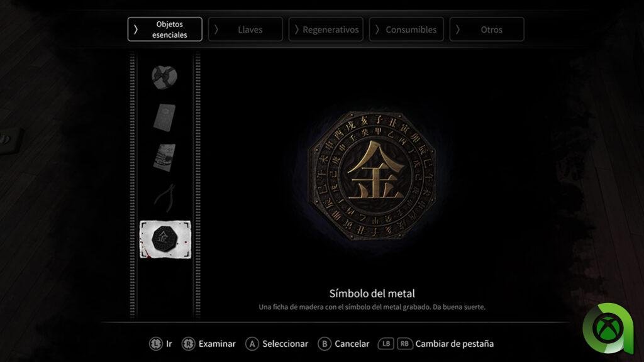Open the Objetos esenciales tab
Viewport: 644px width, 362px height.
click(x=165, y=29)
